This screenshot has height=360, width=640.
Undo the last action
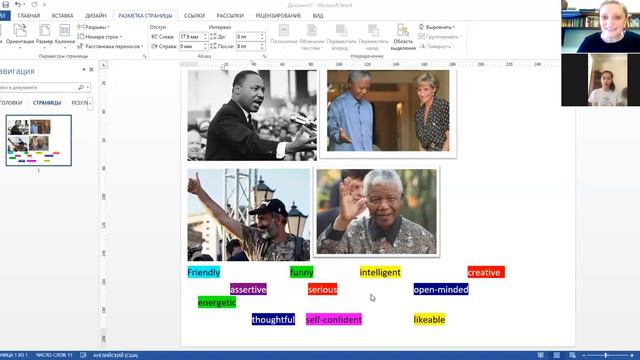tap(18, 4)
